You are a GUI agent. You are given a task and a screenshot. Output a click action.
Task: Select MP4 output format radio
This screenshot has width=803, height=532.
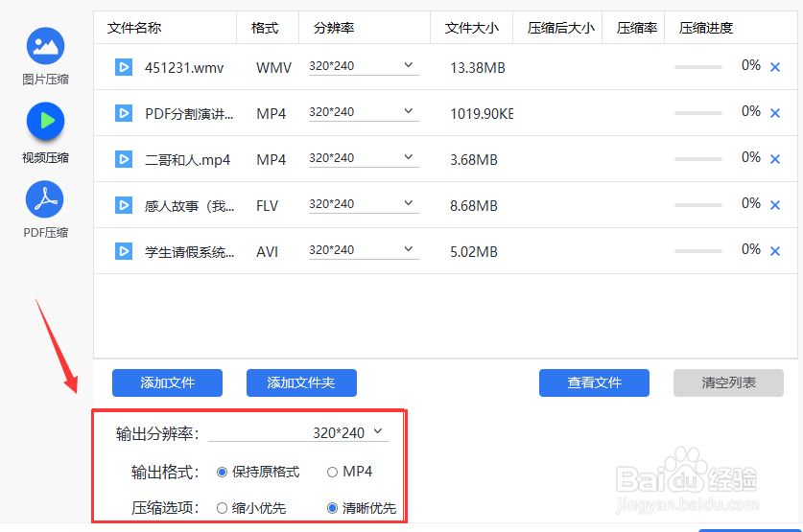tap(332, 473)
